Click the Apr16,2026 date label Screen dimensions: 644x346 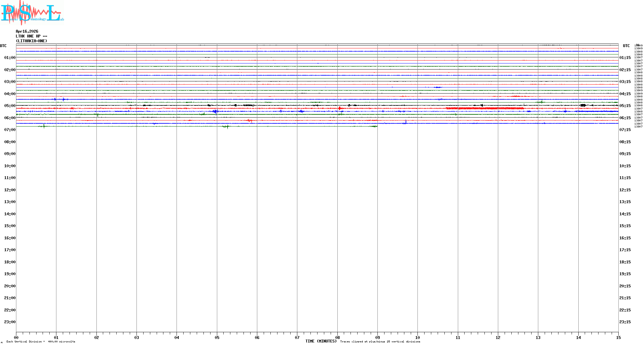click(27, 31)
